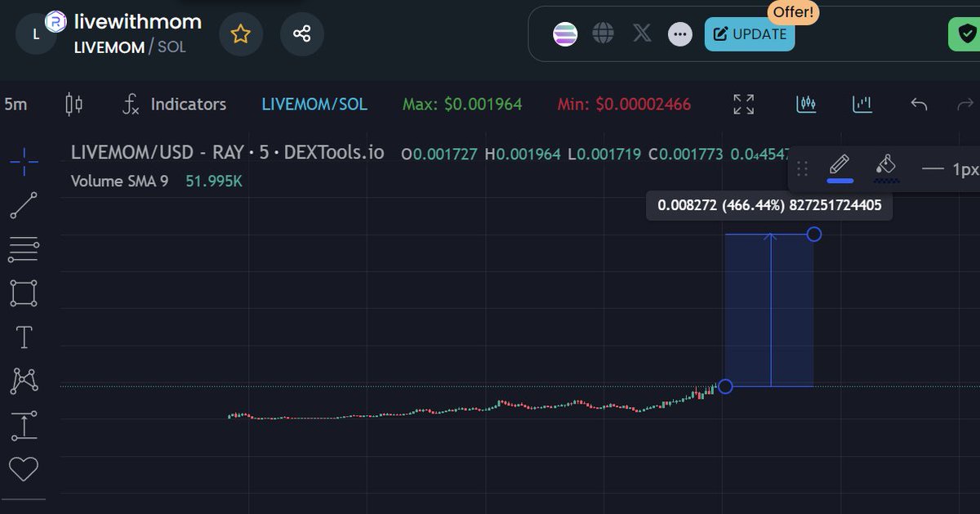Click the Min: $0.00002466 price label

pyautogui.click(x=624, y=105)
